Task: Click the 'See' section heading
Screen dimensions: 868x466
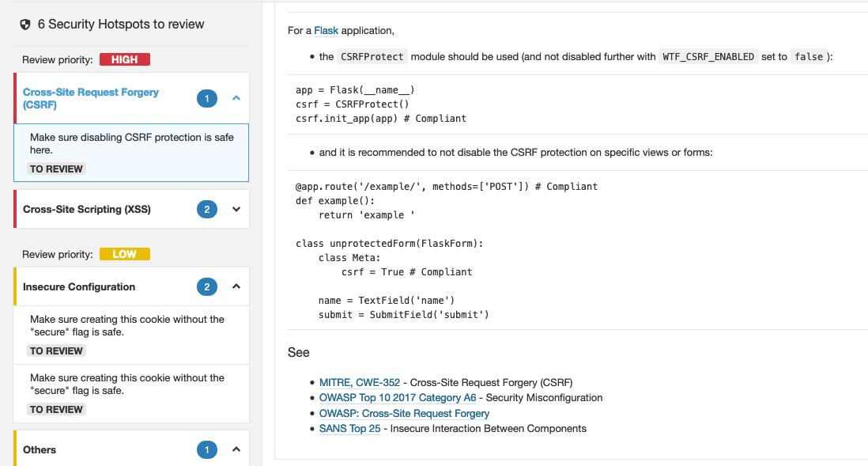Action: point(298,352)
